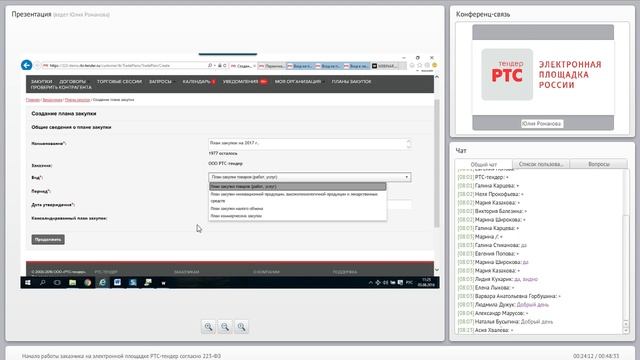Viewport: 640px width, 360px height.
Task: Click the РТС тендер logo image
Action: tap(507, 74)
